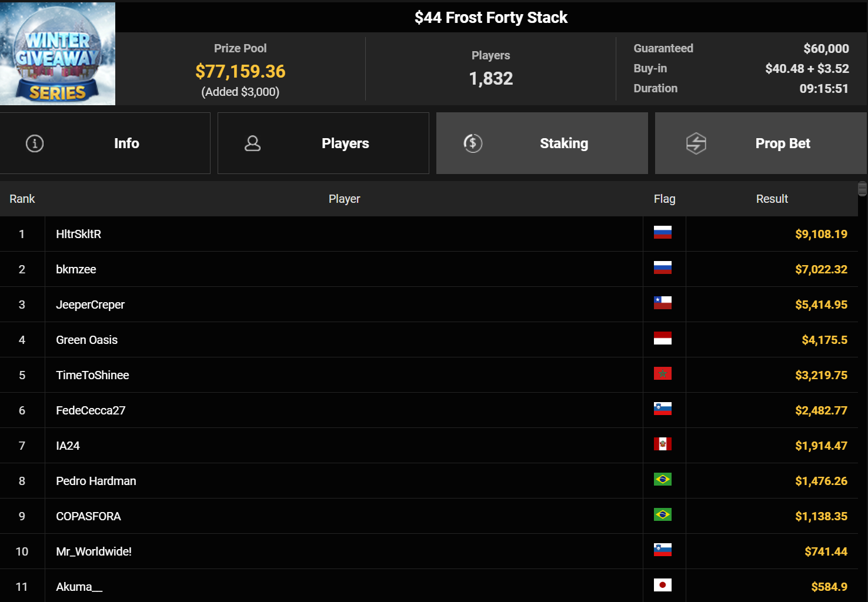
Task: Click the Winter Giveaway Series logo
Action: point(58,53)
